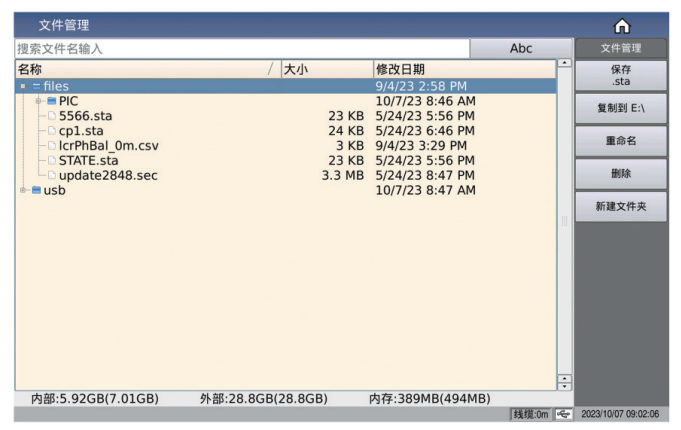Toggle the Abc input mode button
The width and height of the screenshot is (681, 430).
(521, 48)
